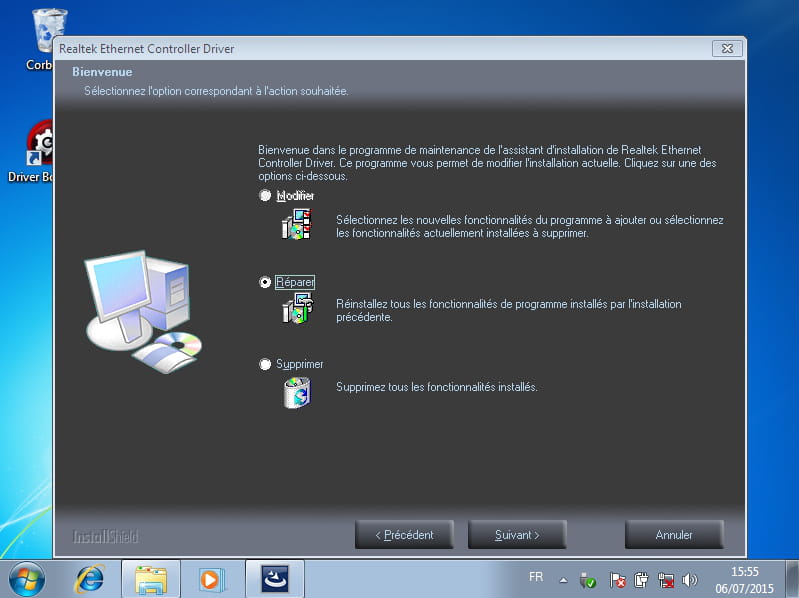Close the Realtek Ethernet Controller Driver dialog
The width and height of the screenshot is (799, 598).
coord(727,48)
